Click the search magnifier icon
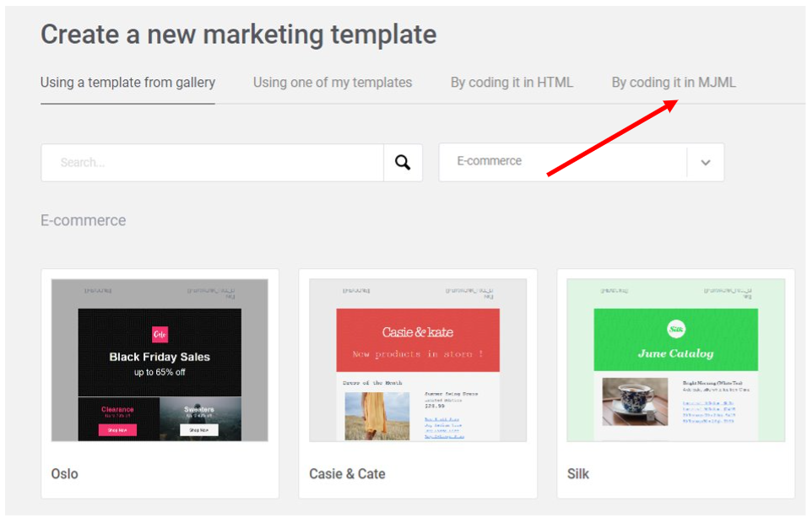Viewport: 812px width, 522px height. [403, 163]
